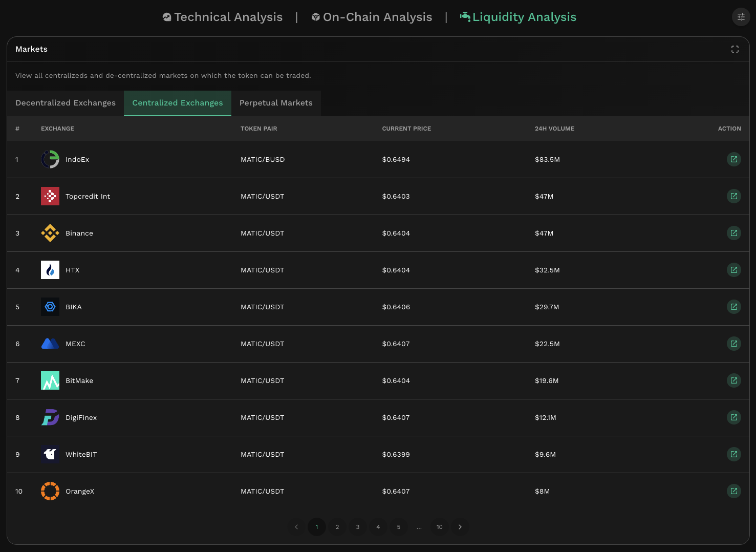Open the On-Chain Analysis section
The height and width of the screenshot is (552, 756).
tap(372, 17)
